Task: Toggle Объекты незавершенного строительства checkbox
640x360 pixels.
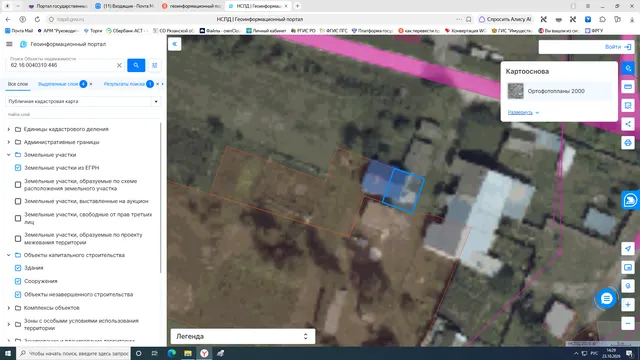Action: (18, 294)
